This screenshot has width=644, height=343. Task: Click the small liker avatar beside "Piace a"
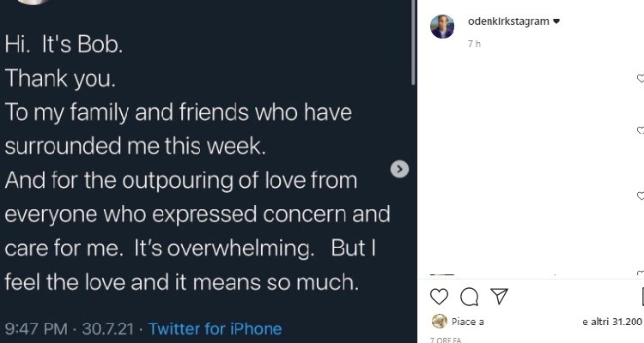point(438,322)
